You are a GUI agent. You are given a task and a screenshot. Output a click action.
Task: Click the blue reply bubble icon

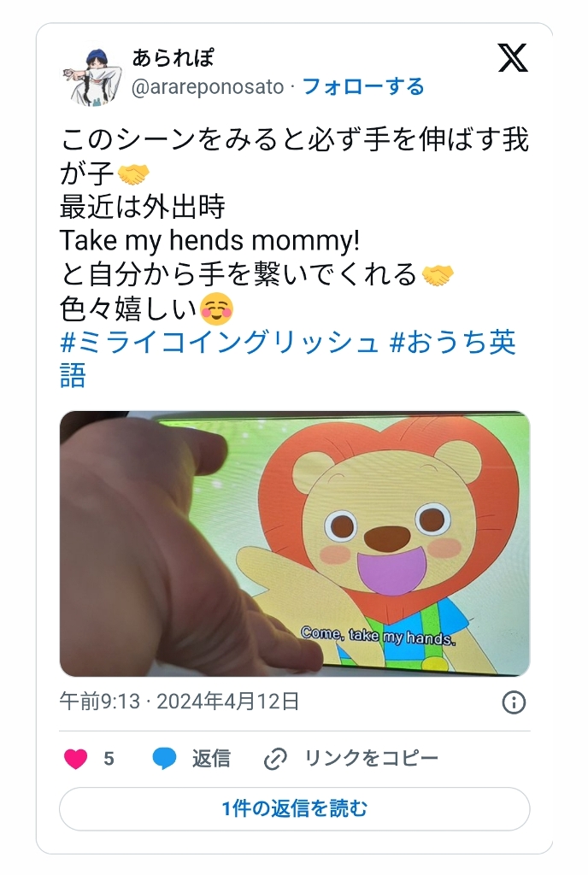click(x=164, y=759)
